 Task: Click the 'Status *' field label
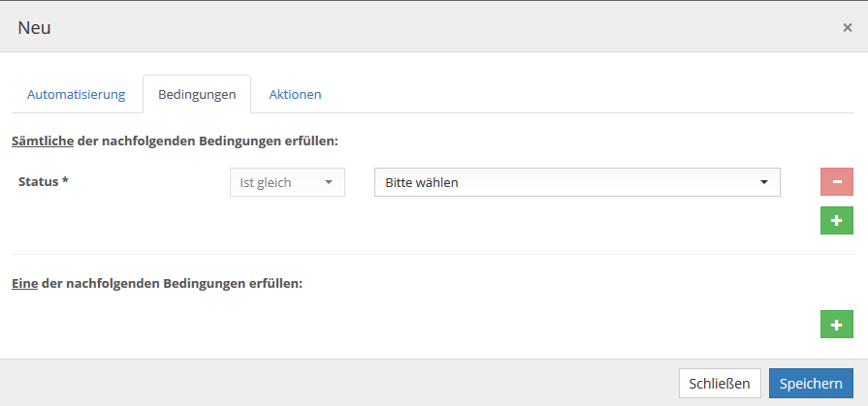tap(44, 181)
